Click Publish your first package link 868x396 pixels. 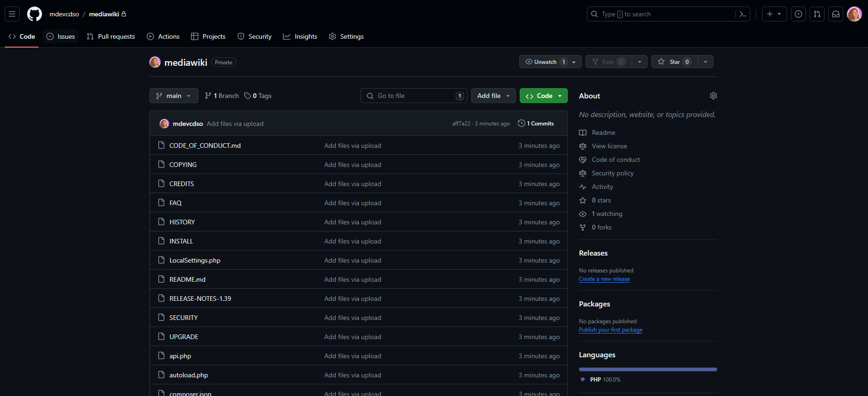[611, 330]
